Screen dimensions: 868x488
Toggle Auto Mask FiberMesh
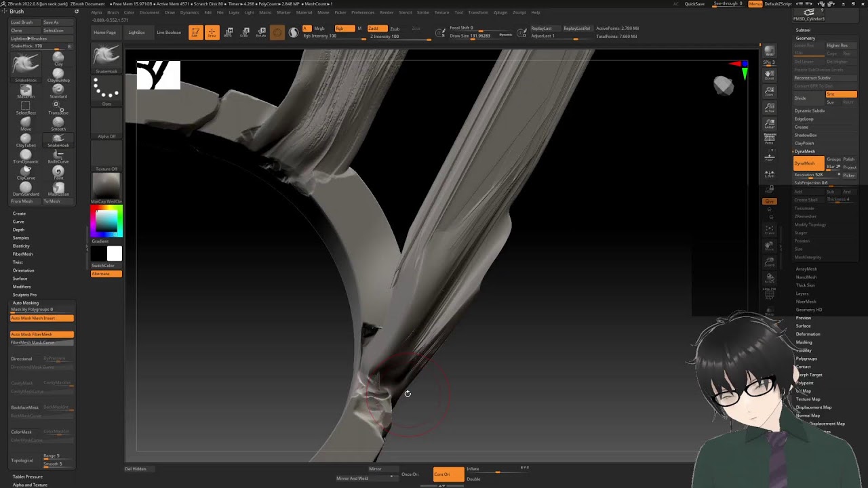[42, 334]
